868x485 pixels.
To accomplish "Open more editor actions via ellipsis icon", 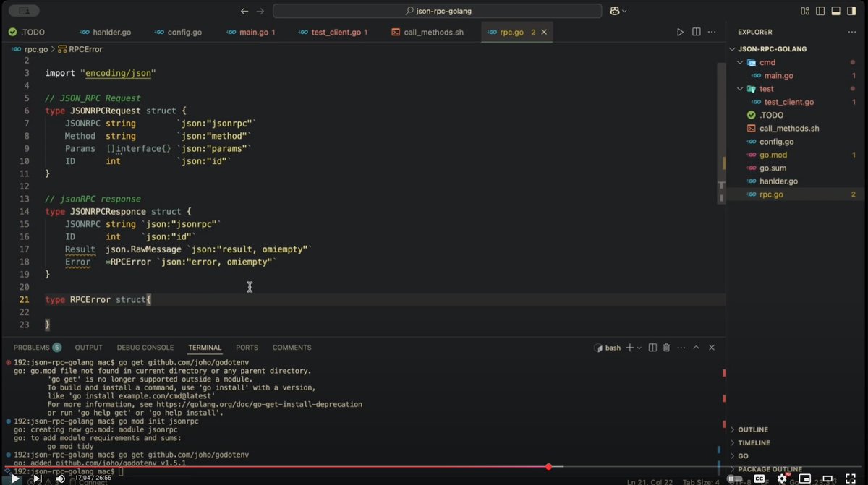I will point(712,32).
